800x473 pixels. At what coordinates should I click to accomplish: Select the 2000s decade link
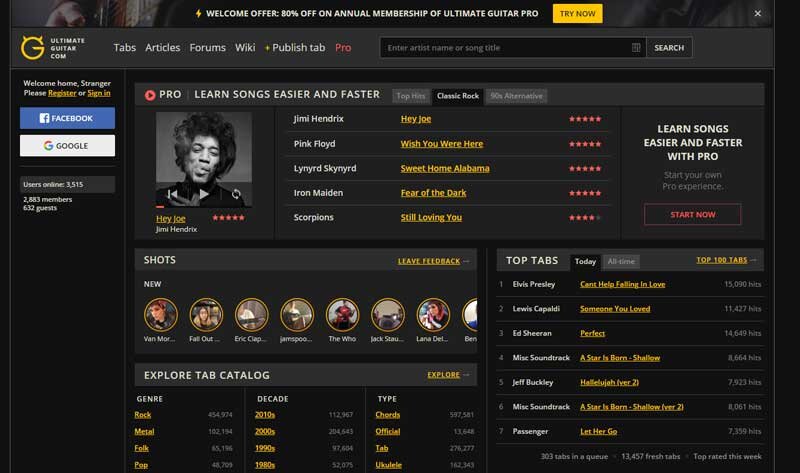265,432
